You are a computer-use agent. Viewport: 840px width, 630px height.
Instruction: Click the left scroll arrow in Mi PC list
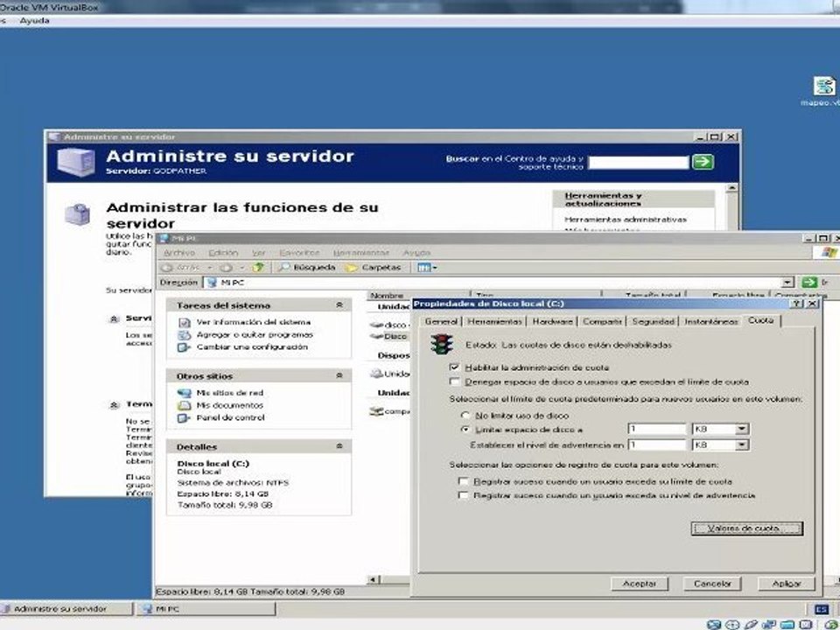374,579
